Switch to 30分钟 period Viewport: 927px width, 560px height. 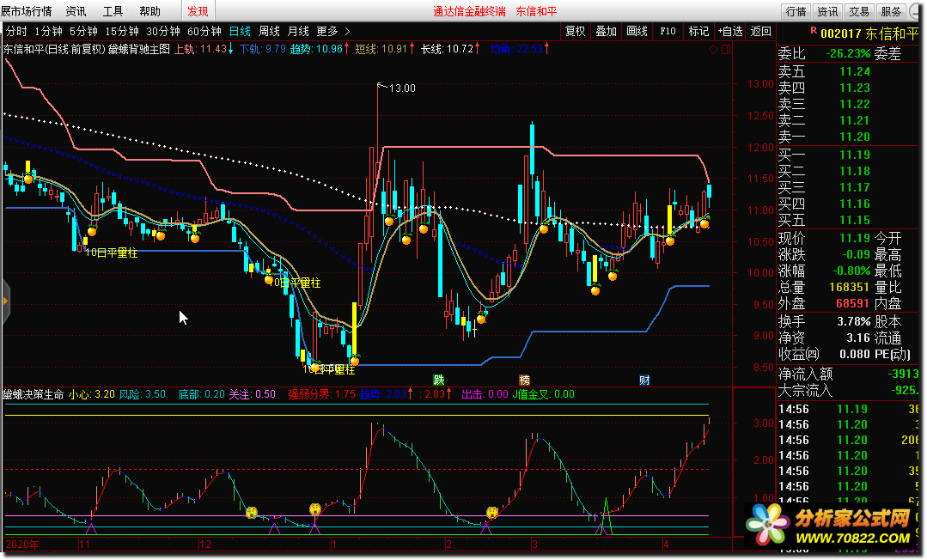coord(163,31)
